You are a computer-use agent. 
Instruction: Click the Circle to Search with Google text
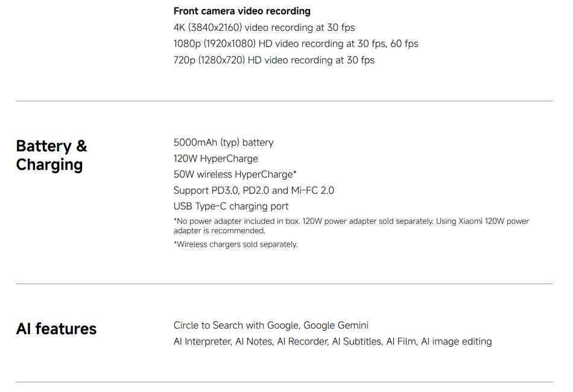tap(236, 325)
